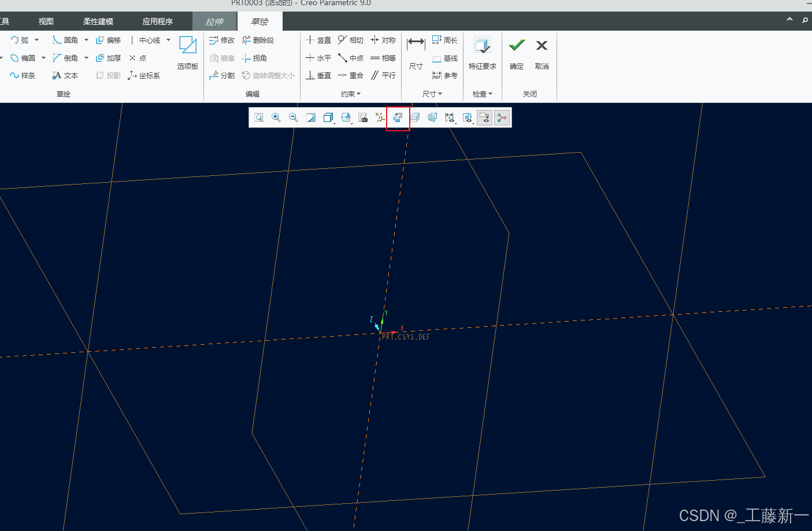
Task: Apply the 相切 (tangent) constraint
Action: click(x=351, y=40)
